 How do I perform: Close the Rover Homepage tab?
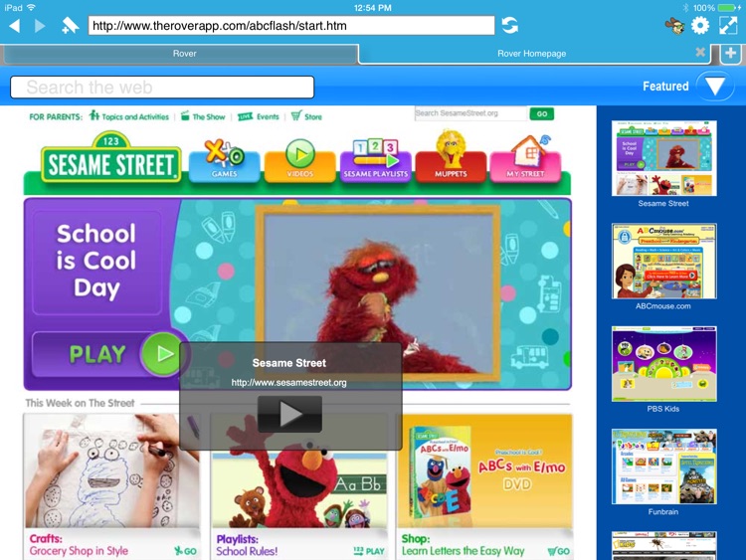(700, 53)
